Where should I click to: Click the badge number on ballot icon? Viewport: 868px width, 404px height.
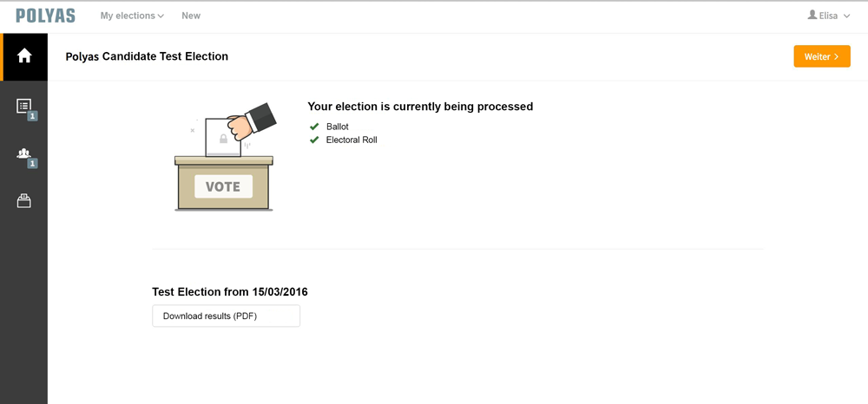click(x=32, y=116)
